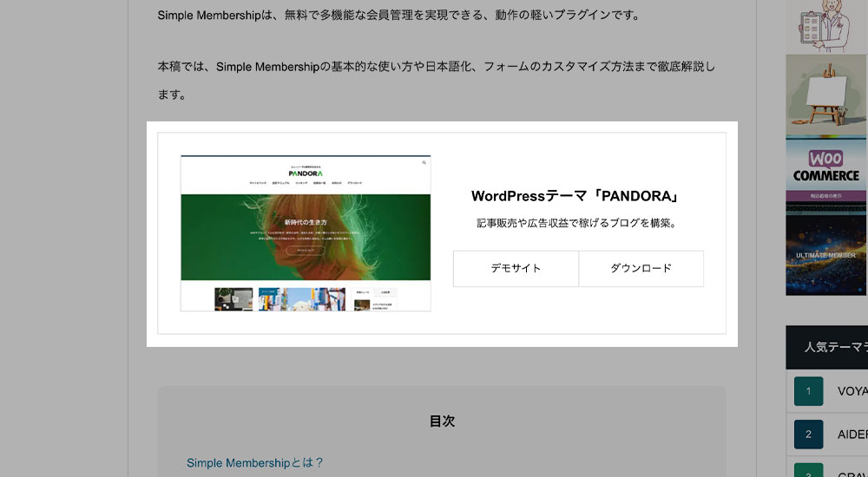The image size is (868, 477).
Task: Open the clipboard woman sidebar thumbnail
Action: click(826, 27)
